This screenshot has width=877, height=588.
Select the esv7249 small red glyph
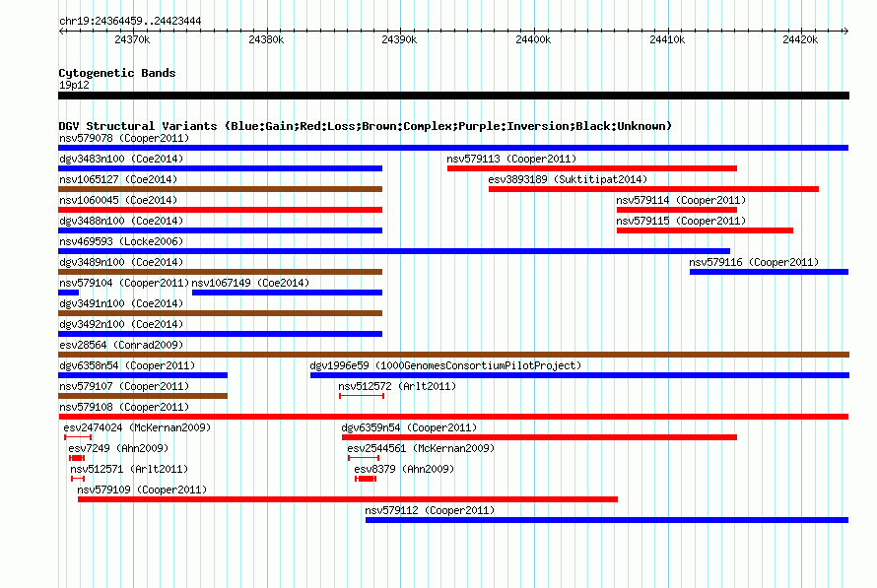[x=77, y=458]
